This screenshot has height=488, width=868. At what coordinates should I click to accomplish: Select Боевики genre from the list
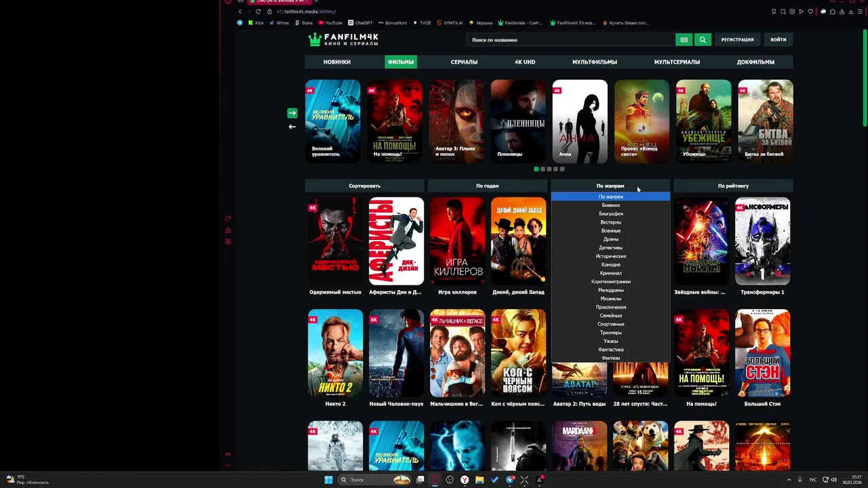tap(610, 205)
